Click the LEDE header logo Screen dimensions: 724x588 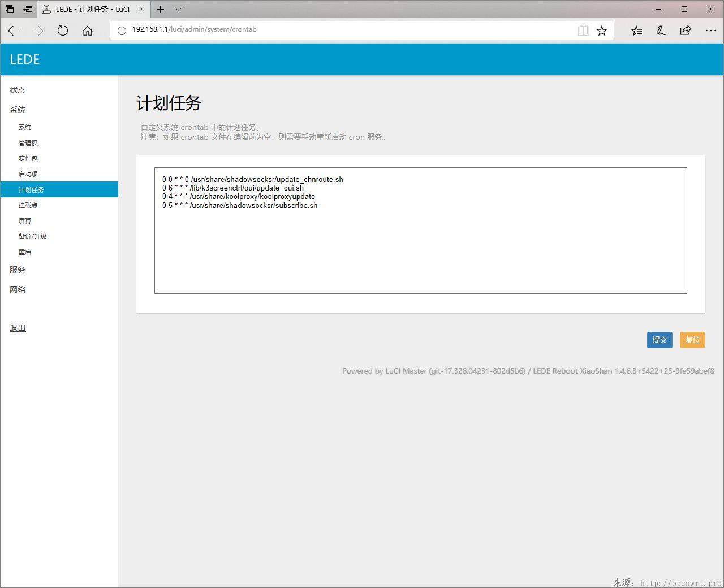pos(25,59)
